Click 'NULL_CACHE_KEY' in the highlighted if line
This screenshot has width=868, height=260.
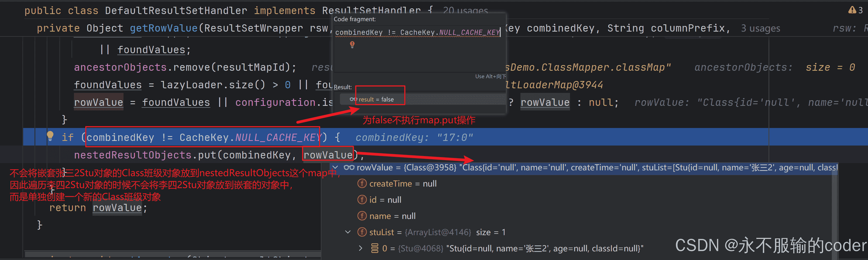(x=278, y=137)
